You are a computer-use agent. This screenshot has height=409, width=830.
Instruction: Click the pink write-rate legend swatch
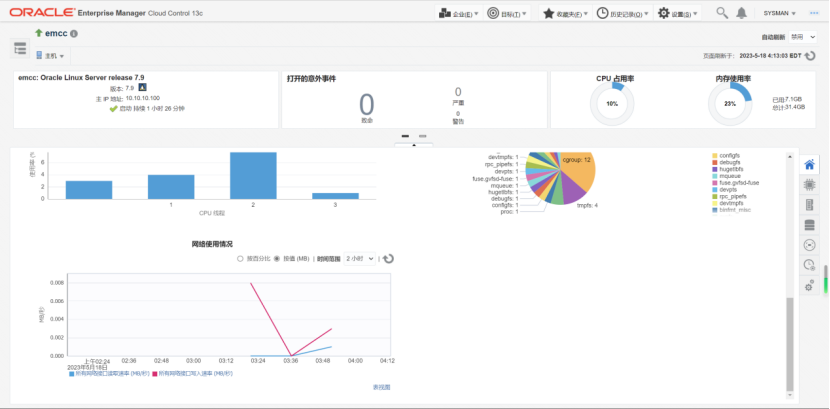pos(155,374)
